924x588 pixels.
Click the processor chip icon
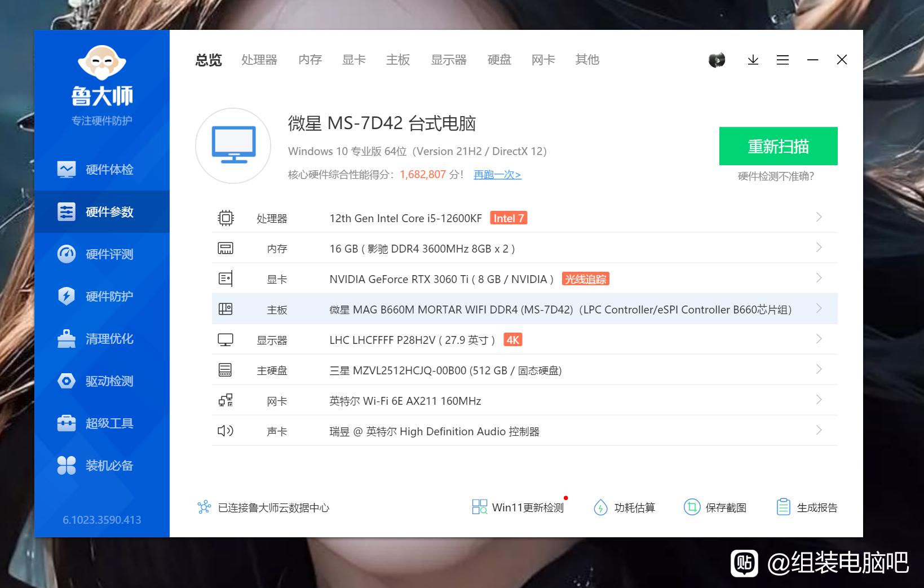[226, 218]
